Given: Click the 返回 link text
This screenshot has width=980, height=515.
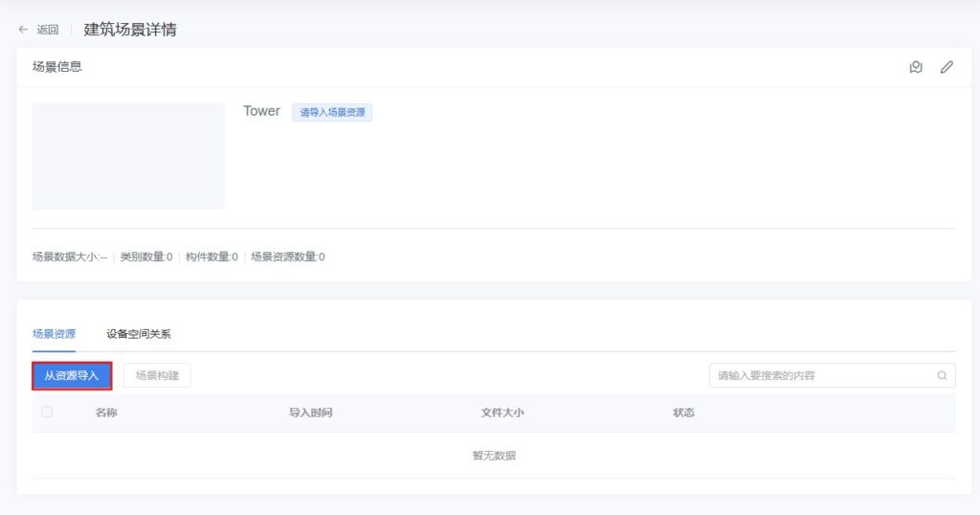Looking at the screenshot, I should (x=48, y=30).
